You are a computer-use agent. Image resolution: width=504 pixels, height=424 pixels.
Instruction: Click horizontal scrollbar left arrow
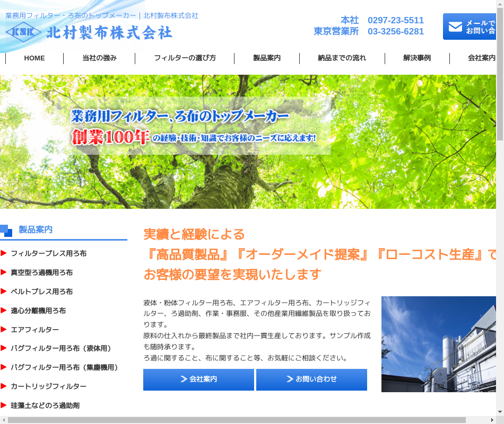[4, 420]
